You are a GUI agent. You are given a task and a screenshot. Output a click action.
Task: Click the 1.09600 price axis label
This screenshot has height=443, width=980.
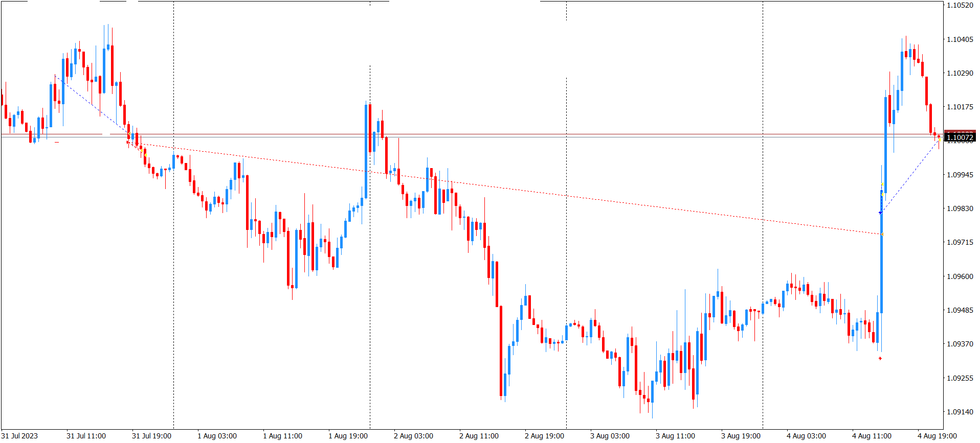point(960,276)
